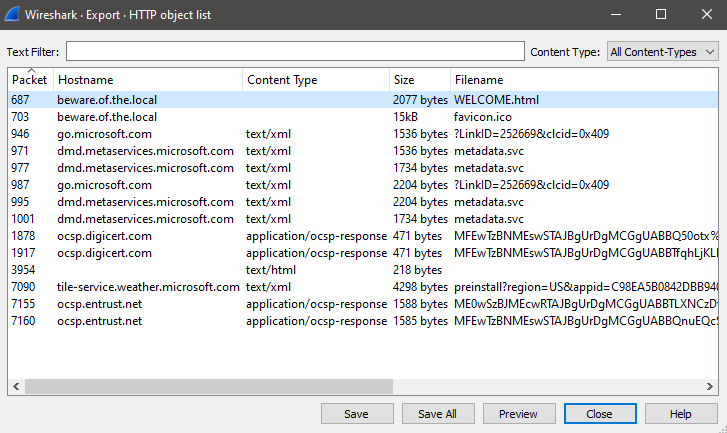Click the Text Filter input field
Viewport: 727px width, 433px height.
(295, 51)
